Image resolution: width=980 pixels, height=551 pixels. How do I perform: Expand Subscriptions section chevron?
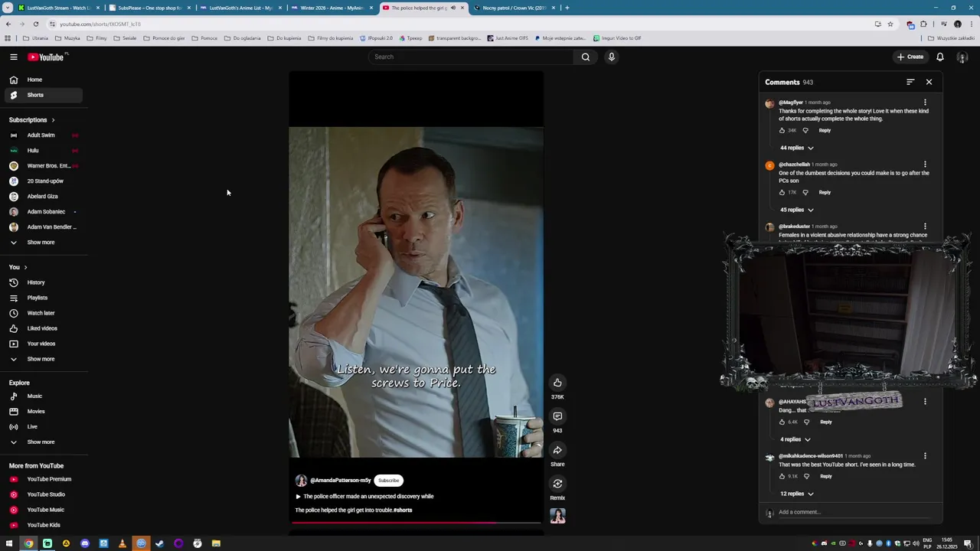coord(53,120)
